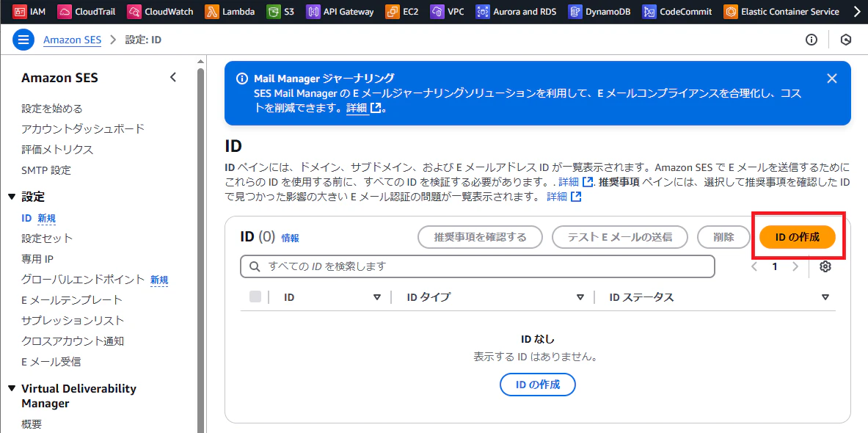Open アカウントダッシュボード in sidebar
Viewport: 868px width, 433px height.
pos(83,129)
